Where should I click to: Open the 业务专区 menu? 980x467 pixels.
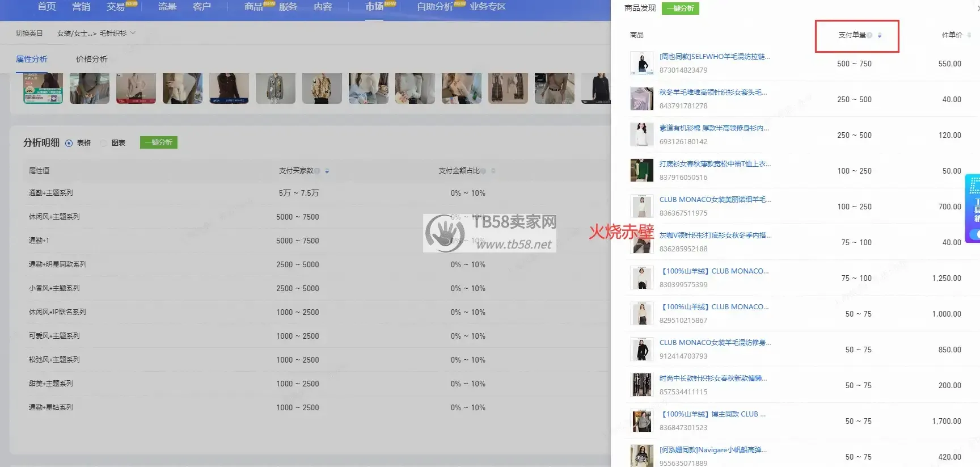tap(487, 7)
